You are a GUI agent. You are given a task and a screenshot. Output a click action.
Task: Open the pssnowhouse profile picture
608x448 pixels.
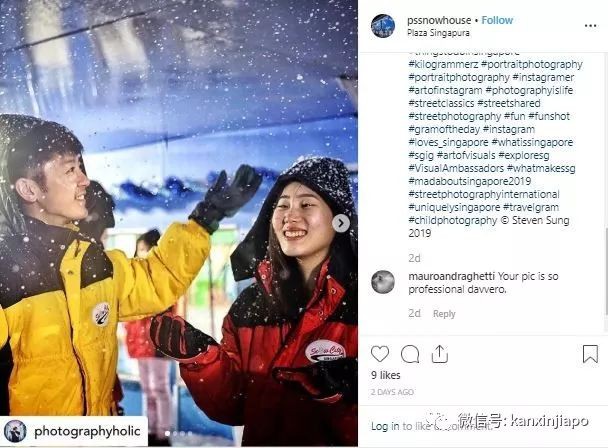[x=383, y=26]
